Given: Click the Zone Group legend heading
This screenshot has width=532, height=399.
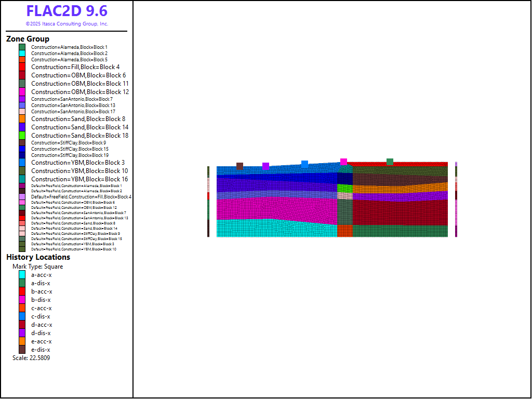Looking at the screenshot, I should click(x=28, y=39).
